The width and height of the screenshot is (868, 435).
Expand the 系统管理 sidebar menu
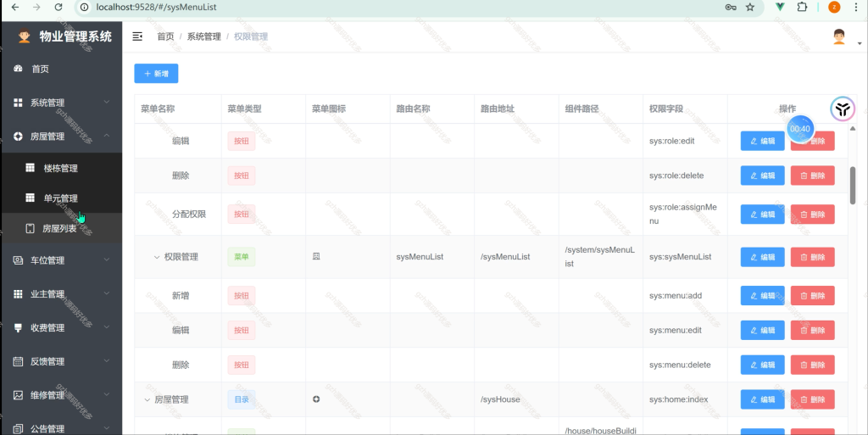pyautogui.click(x=61, y=103)
